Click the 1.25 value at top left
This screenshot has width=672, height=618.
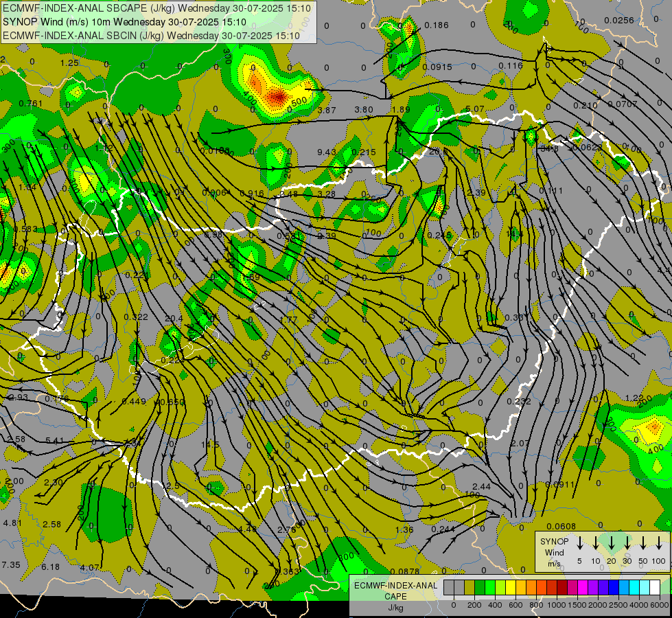(69, 63)
